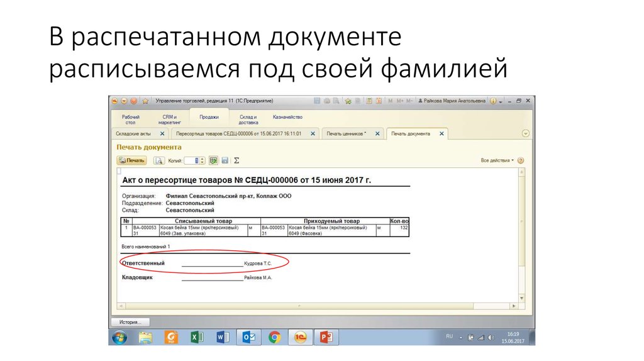The image size is (644, 361).
Task: Click the horizontal scrollbar left arrow
Action: [x=121, y=306]
